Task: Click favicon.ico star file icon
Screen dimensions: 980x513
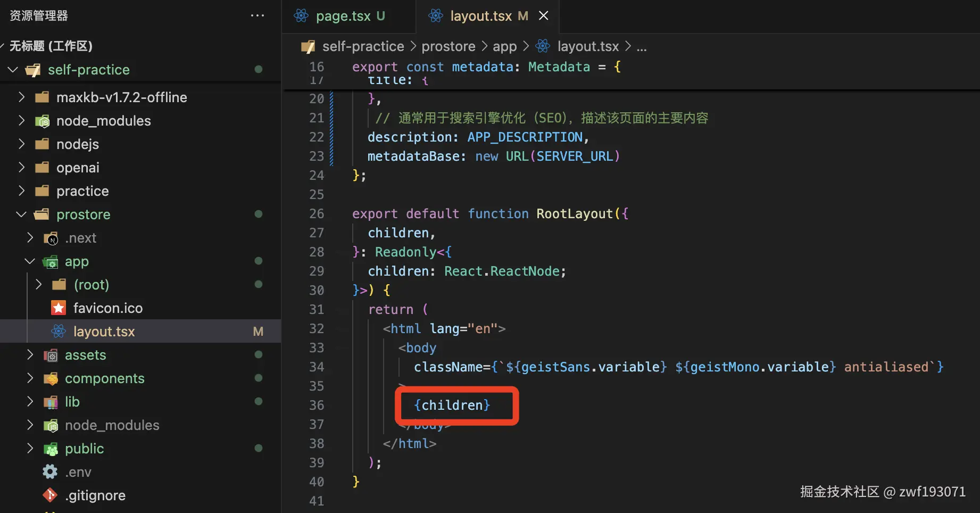Action: pyautogui.click(x=59, y=308)
